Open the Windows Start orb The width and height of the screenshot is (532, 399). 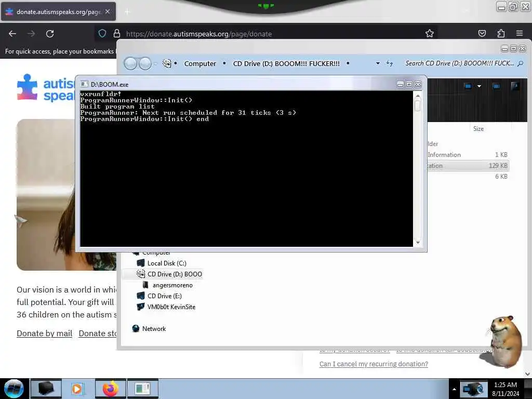[x=14, y=389]
